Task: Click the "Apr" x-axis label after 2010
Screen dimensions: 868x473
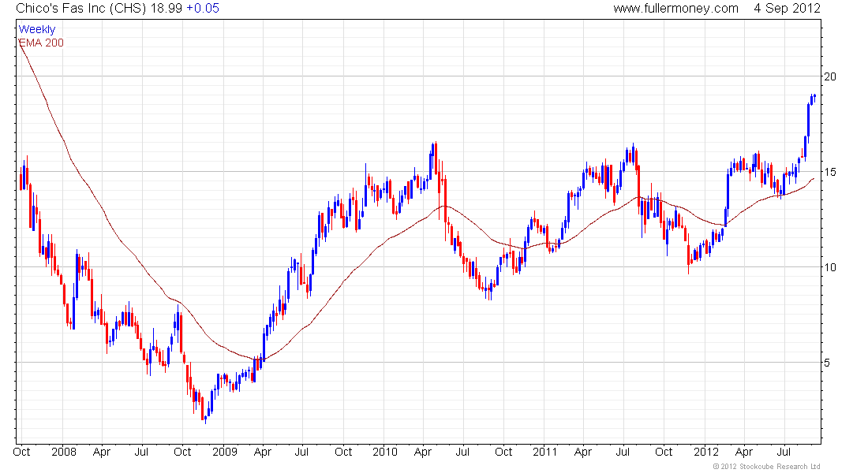Action: (x=423, y=452)
